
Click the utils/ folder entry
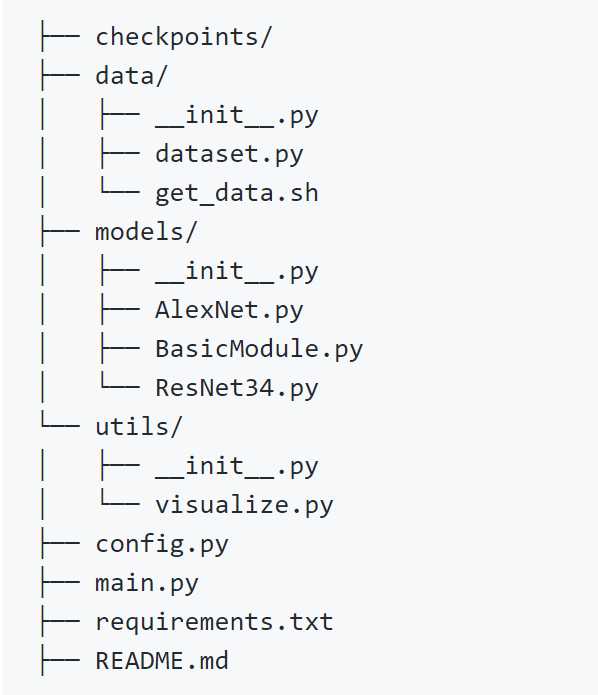139,427
